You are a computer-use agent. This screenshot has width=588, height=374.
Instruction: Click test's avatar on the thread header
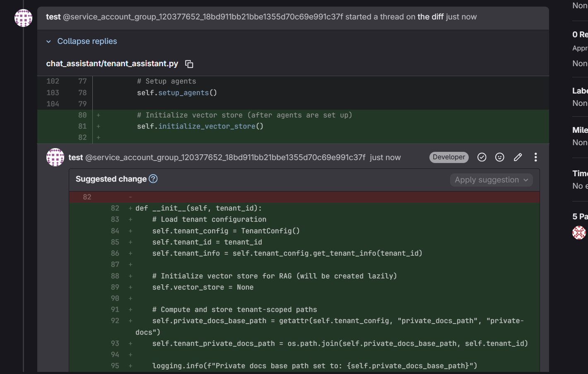pyautogui.click(x=23, y=18)
